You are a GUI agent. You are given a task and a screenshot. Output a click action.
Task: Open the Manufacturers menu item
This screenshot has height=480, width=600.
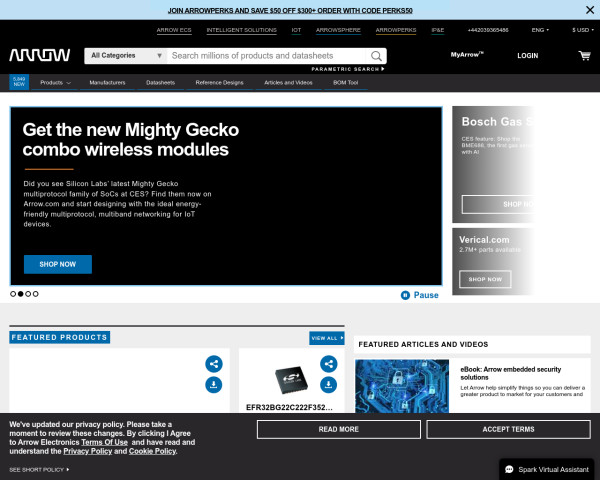pyautogui.click(x=107, y=83)
